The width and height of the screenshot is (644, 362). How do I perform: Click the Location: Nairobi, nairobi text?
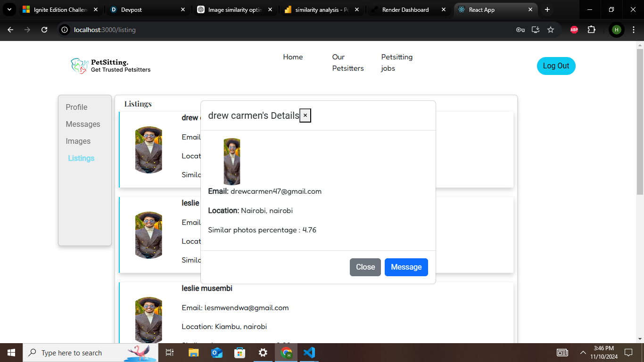(x=250, y=211)
